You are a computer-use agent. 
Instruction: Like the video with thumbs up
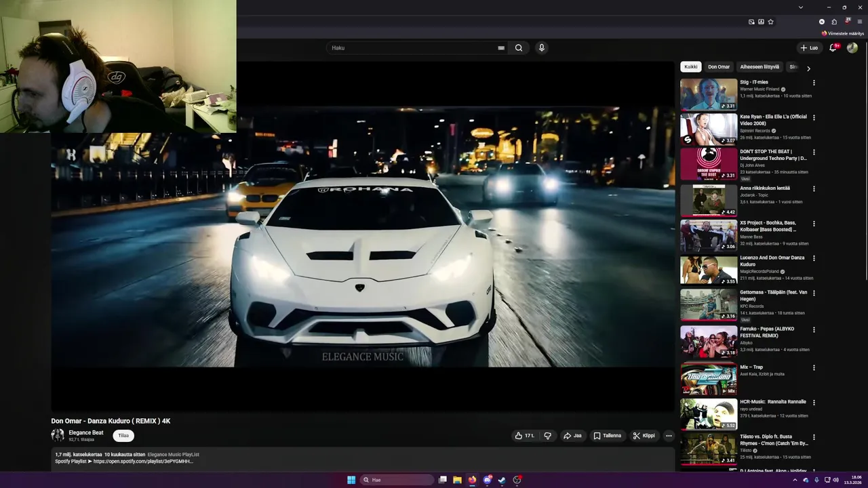[525, 436]
